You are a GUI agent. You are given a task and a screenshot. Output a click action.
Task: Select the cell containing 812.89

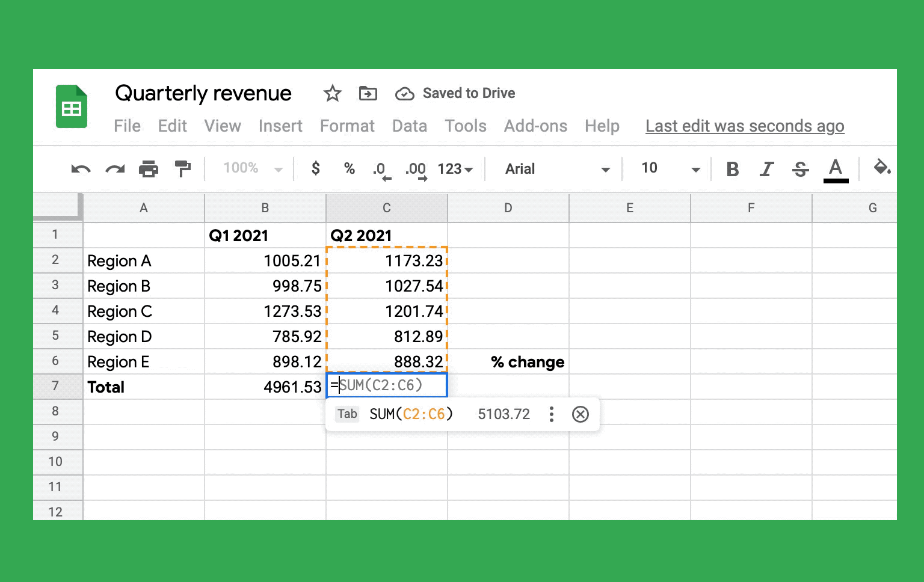pyautogui.click(x=387, y=336)
